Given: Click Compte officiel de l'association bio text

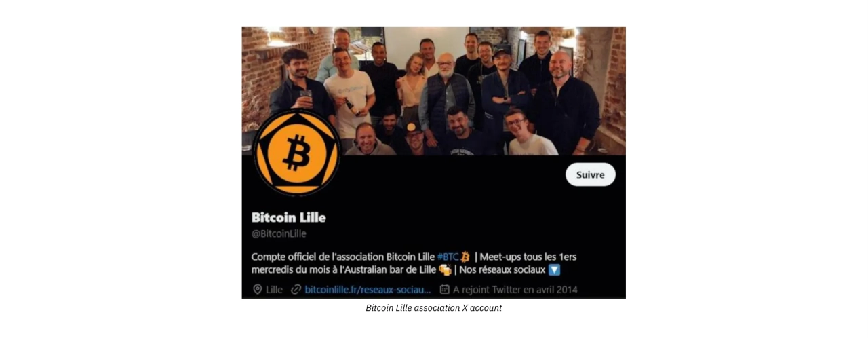Looking at the screenshot, I should [343, 257].
